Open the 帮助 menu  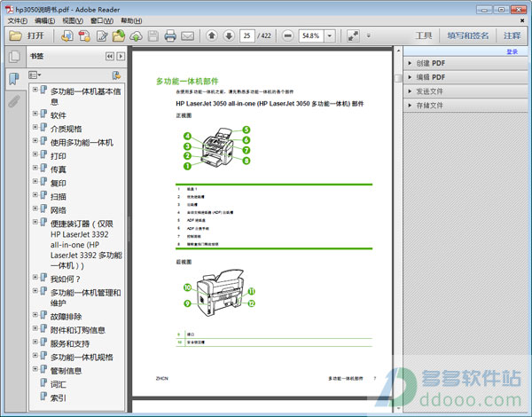[x=131, y=20]
